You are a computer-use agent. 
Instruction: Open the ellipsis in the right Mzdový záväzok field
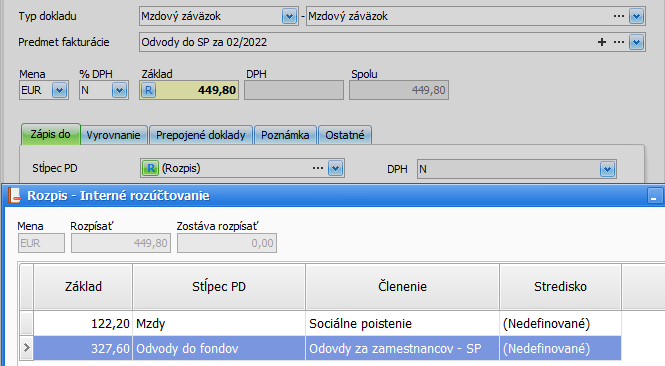(x=619, y=16)
